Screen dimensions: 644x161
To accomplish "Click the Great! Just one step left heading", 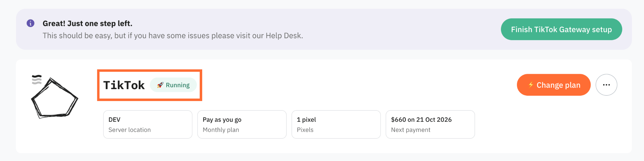I will pyautogui.click(x=87, y=24).
